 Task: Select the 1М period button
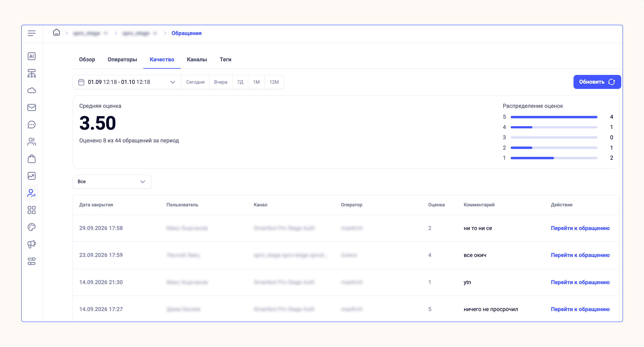[x=256, y=82]
